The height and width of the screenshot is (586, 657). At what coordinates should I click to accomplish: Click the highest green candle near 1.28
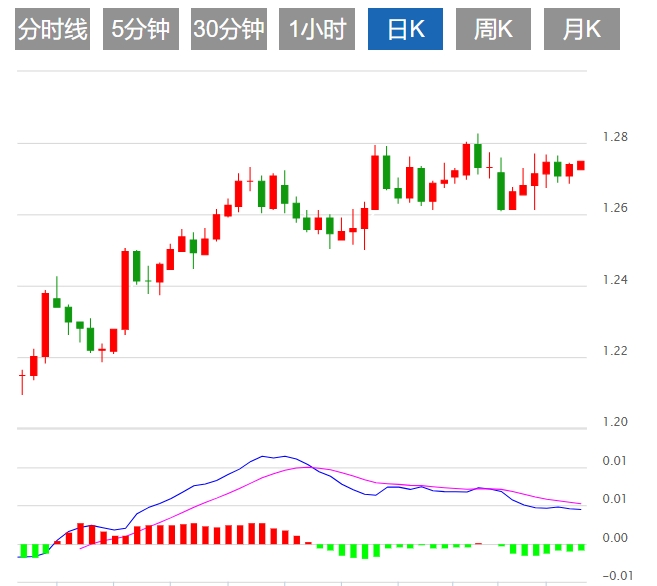point(478,155)
